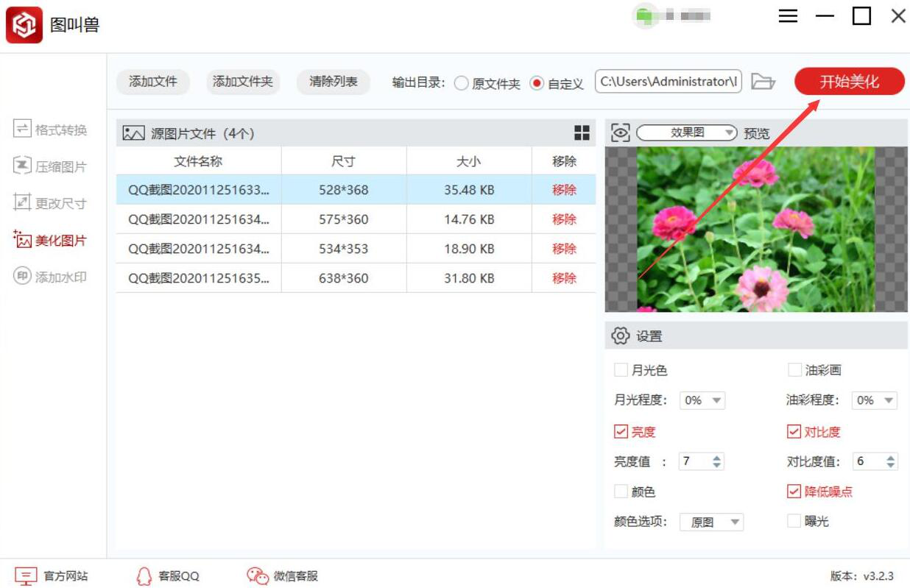Screen dimensions: 910x588
Task: Start beautifying with 开始美化 button
Action: (x=850, y=82)
